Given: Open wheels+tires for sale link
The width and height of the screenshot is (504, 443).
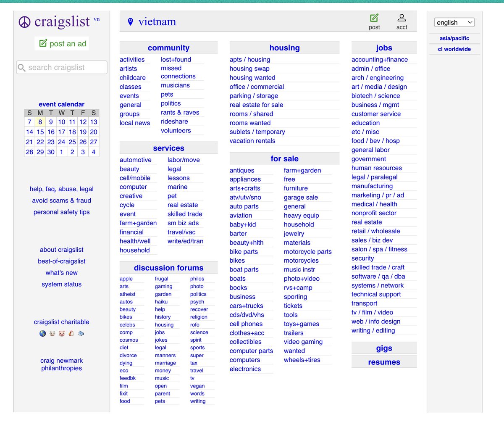Looking at the screenshot, I should pos(302,360).
